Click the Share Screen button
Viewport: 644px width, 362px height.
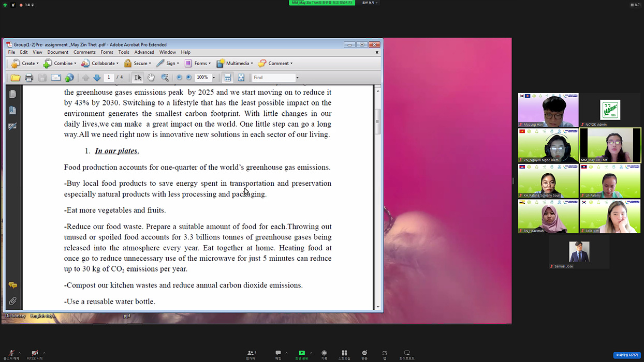point(301,354)
